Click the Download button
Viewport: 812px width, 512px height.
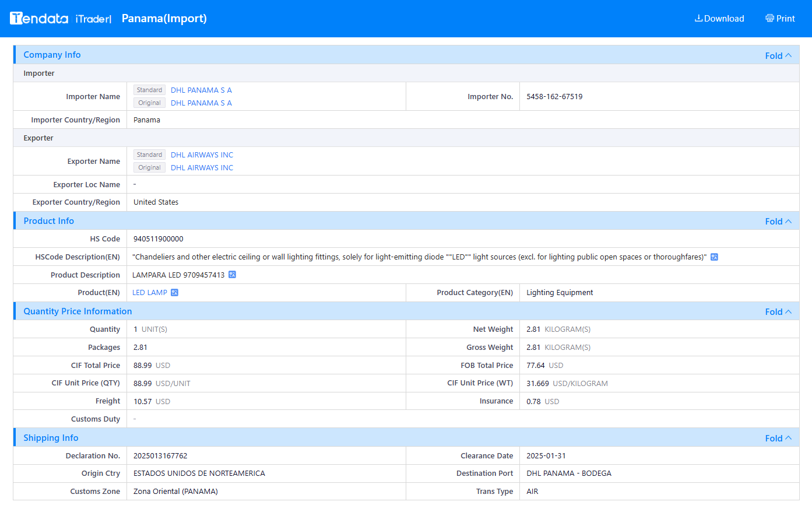719,19
